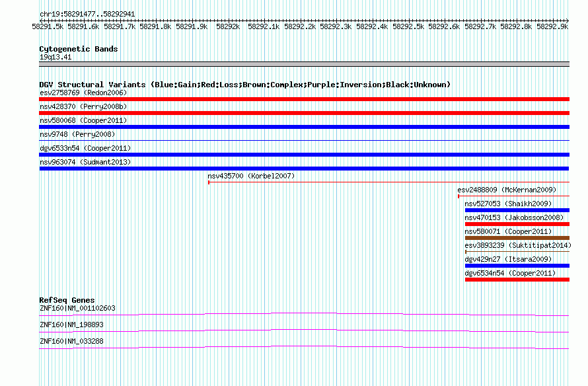
Task: Click the thin blue line under nsv9748
Action: pyautogui.click(x=304, y=140)
